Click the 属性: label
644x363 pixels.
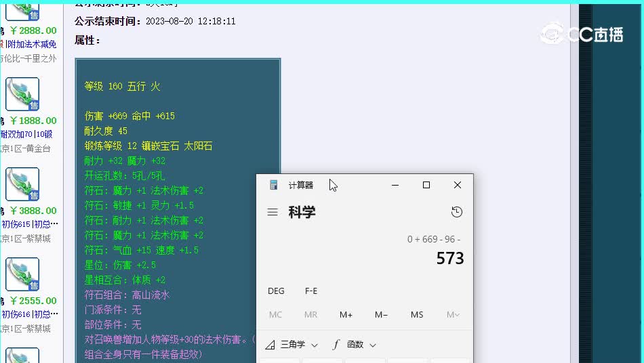click(87, 40)
